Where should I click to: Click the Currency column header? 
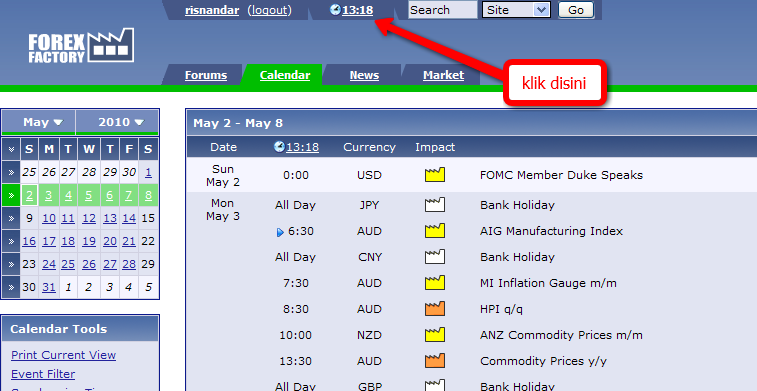[x=369, y=147]
